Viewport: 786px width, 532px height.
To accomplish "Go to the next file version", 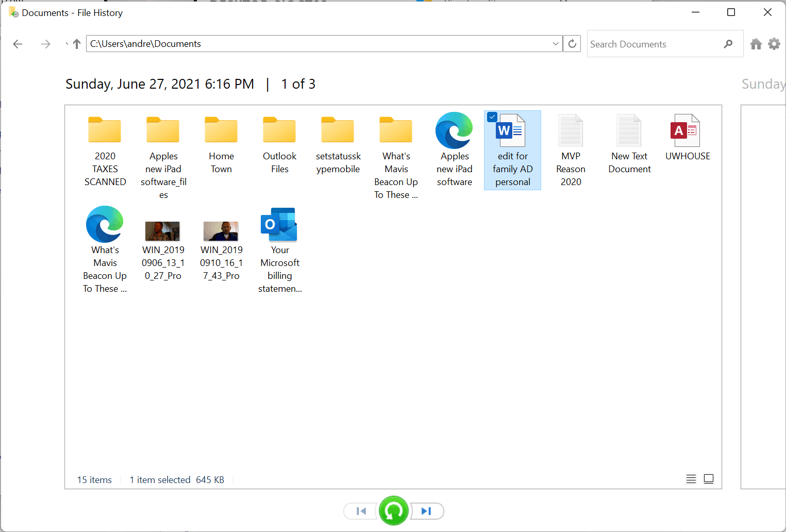I will coord(426,511).
